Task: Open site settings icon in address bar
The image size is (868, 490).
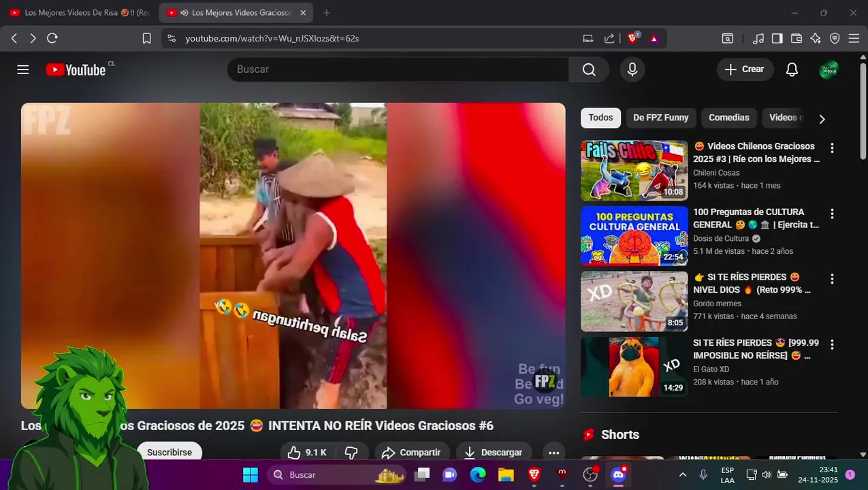Action: (172, 38)
